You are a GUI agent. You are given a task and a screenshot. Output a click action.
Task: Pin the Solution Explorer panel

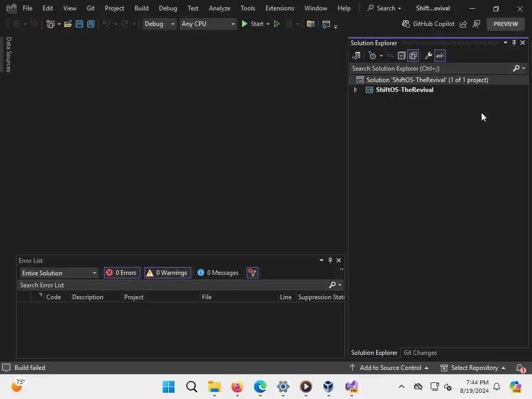point(514,43)
